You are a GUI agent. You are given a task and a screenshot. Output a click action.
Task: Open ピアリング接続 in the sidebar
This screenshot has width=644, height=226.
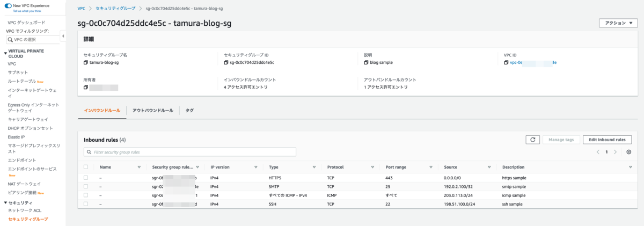coord(22,192)
